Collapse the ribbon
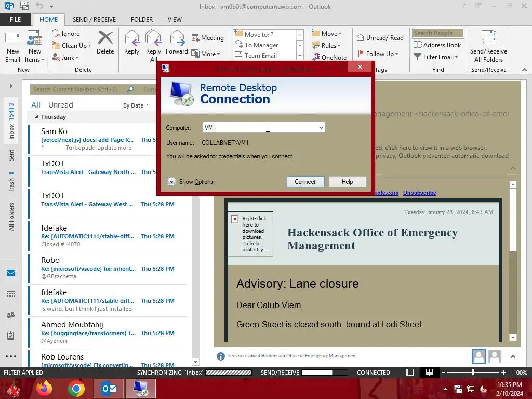This screenshot has width=532, height=399. click(524, 70)
